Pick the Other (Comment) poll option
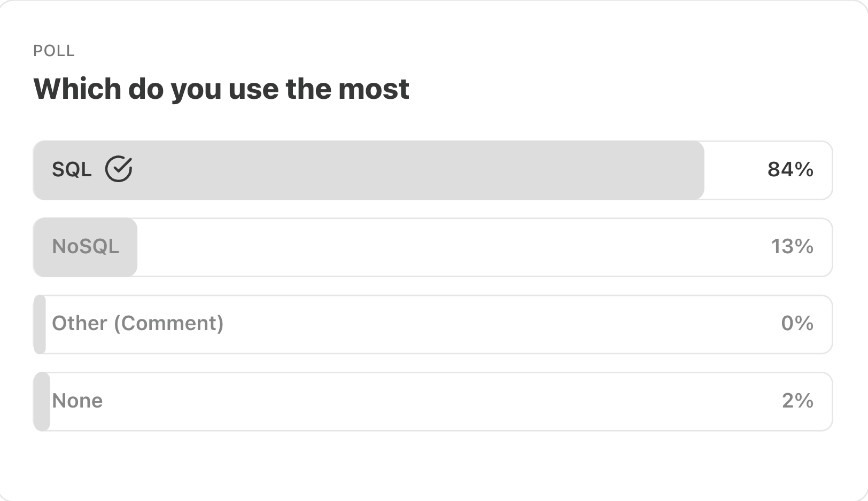The height and width of the screenshot is (501, 868). (433, 324)
